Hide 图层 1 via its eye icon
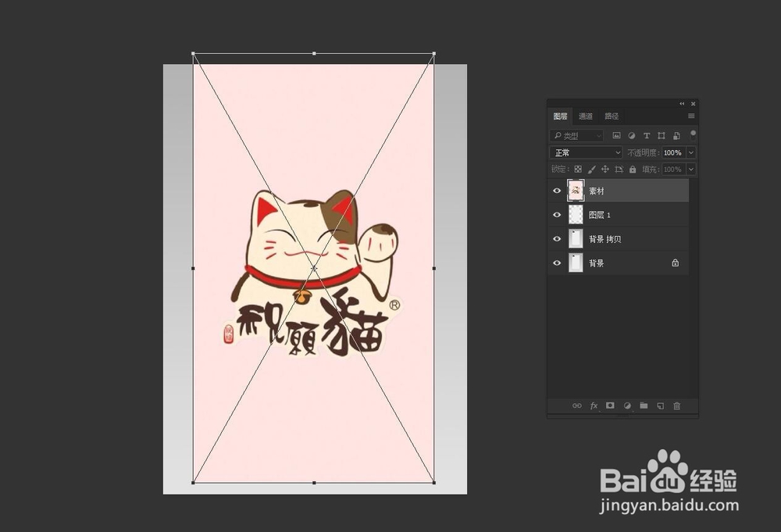This screenshot has width=781, height=532. 557,215
